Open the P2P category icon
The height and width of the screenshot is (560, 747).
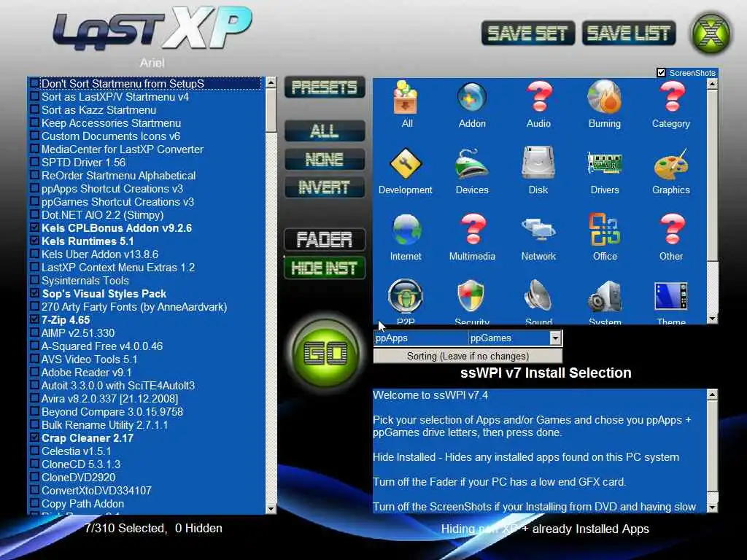(406, 296)
